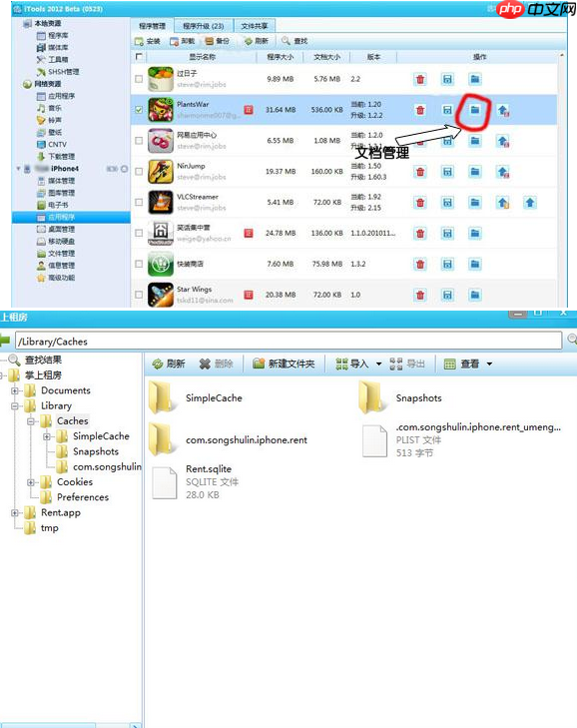Check the Star Wings app checkbox
Image resolution: width=577 pixels, height=728 pixels.
pyautogui.click(x=139, y=295)
